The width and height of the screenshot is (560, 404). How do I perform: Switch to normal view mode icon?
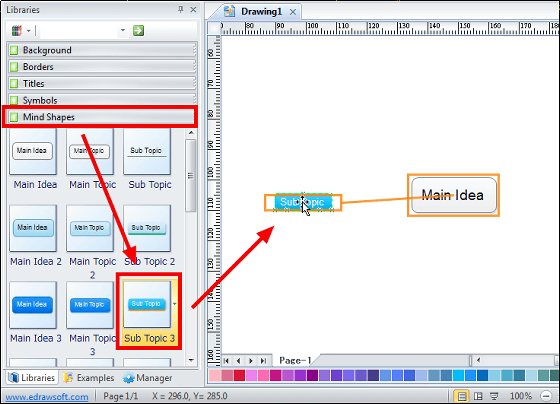pos(462,396)
